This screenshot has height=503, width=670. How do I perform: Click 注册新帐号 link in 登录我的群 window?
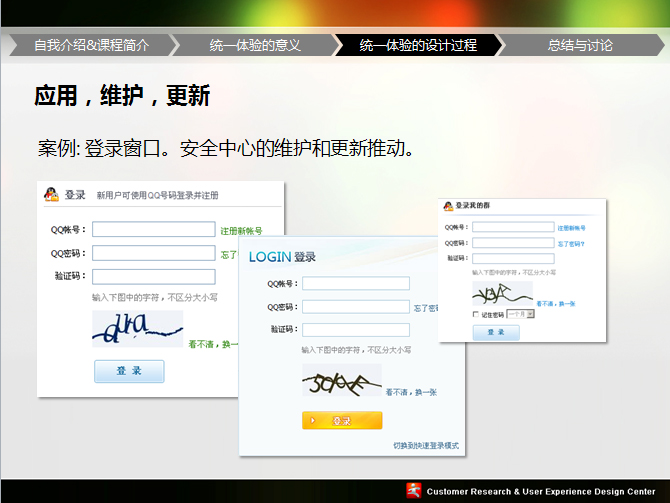point(571,228)
